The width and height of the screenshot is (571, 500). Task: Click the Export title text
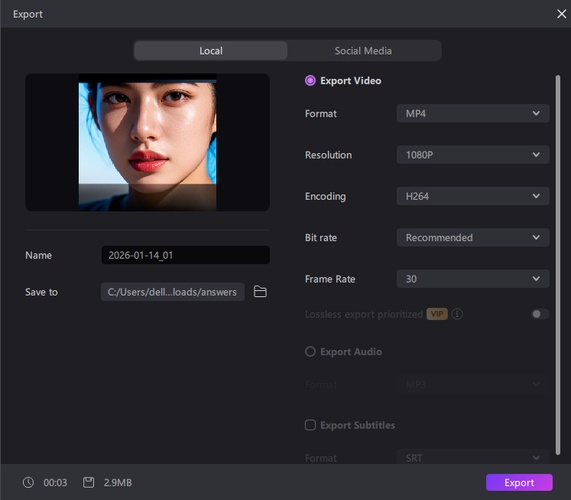coord(28,14)
